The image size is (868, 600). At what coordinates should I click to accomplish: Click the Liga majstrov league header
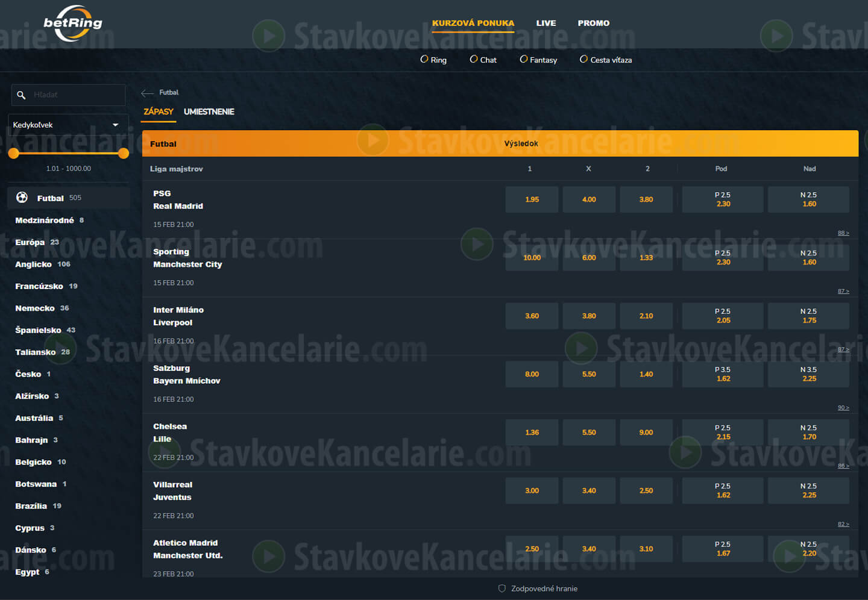176,169
